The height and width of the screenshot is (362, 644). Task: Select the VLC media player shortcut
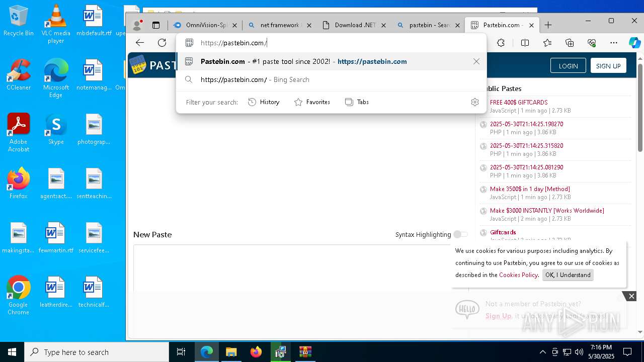point(56,24)
